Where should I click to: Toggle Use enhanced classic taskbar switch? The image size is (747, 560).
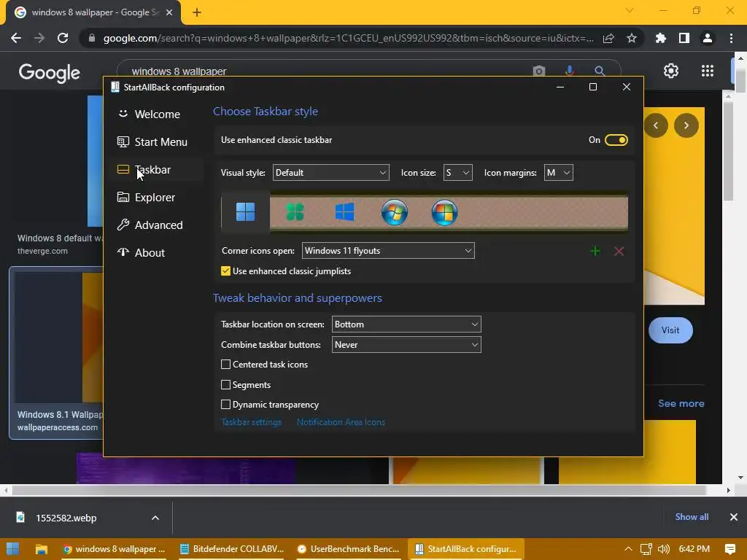coord(616,140)
